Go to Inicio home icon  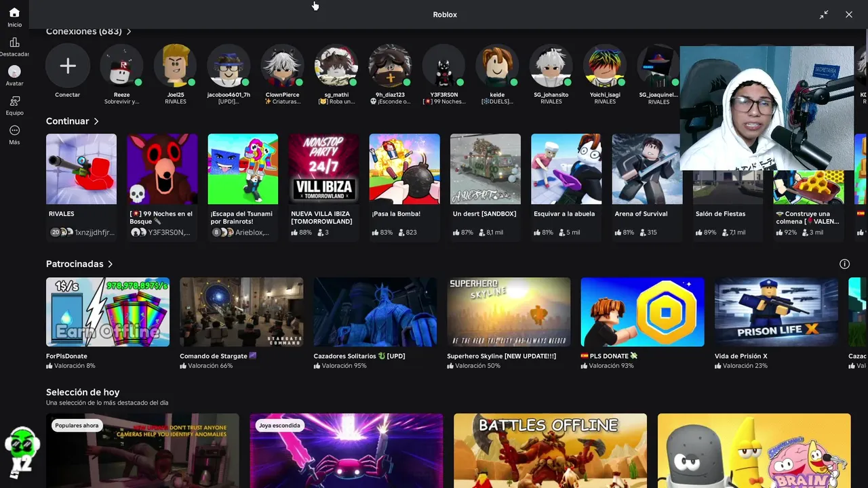14,13
